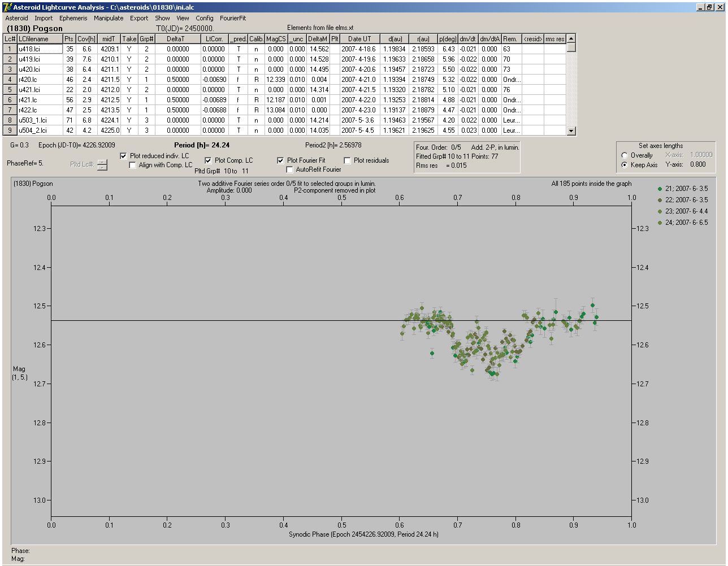This screenshot has height=566, width=728.
Task: Select row header number 4
Action: [10, 80]
